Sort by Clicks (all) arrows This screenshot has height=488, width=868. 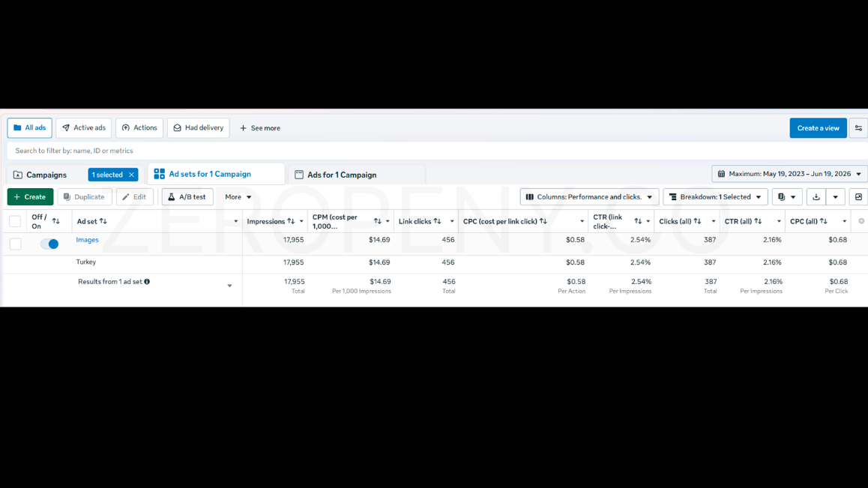[x=698, y=222]
